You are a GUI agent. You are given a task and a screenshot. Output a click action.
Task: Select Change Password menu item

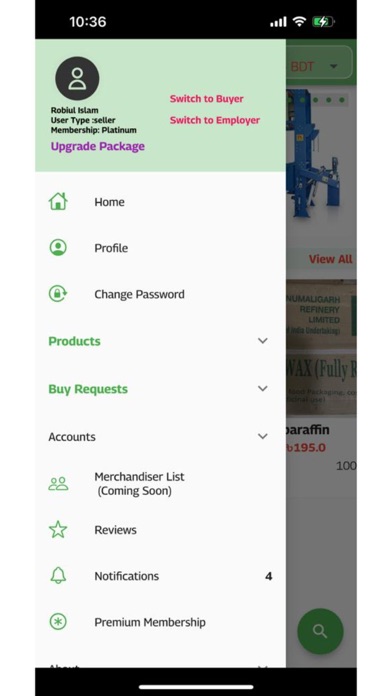pyautogui.click(x=160, y=294)
